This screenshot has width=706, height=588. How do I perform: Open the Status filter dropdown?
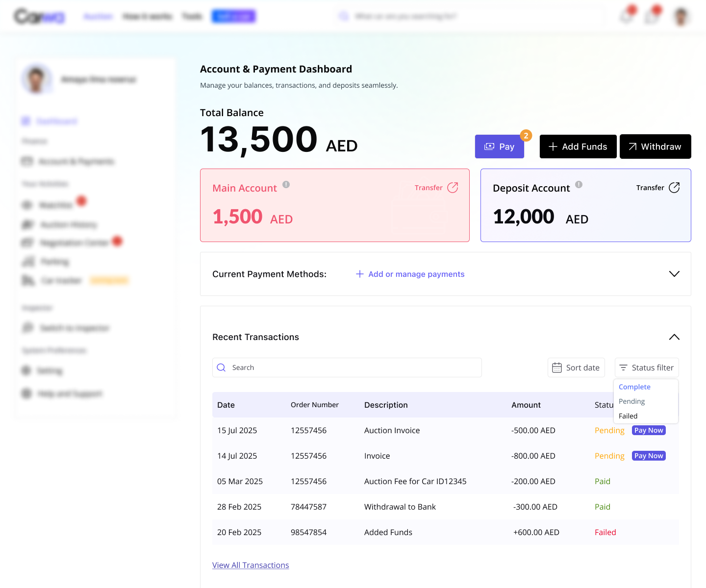(647, 367)
